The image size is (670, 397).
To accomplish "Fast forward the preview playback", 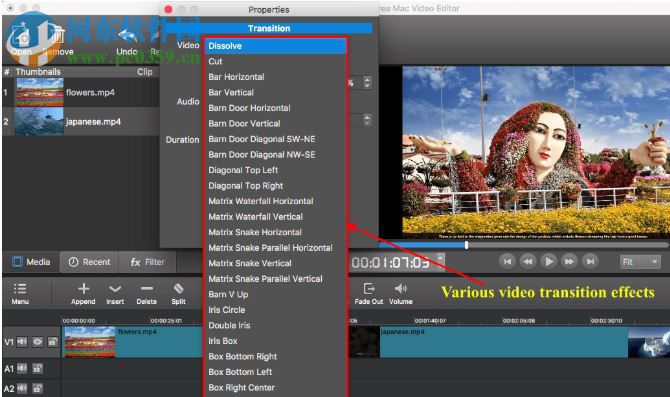I will [x=570, y=262].
